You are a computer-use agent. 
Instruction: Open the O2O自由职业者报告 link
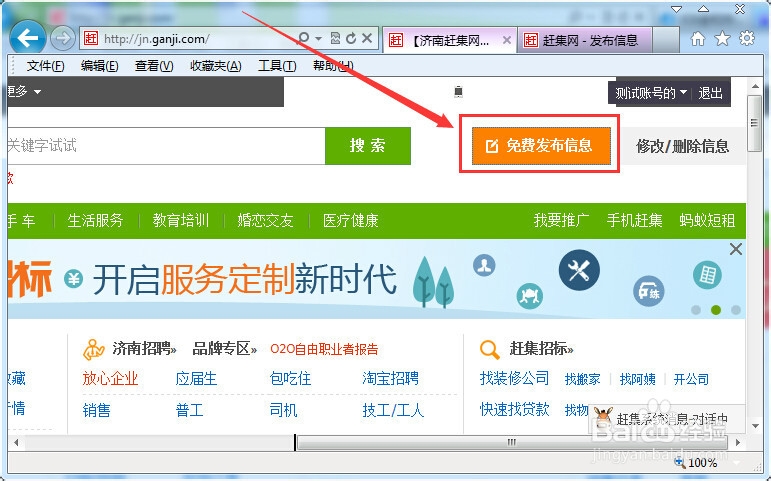point(324,350)
